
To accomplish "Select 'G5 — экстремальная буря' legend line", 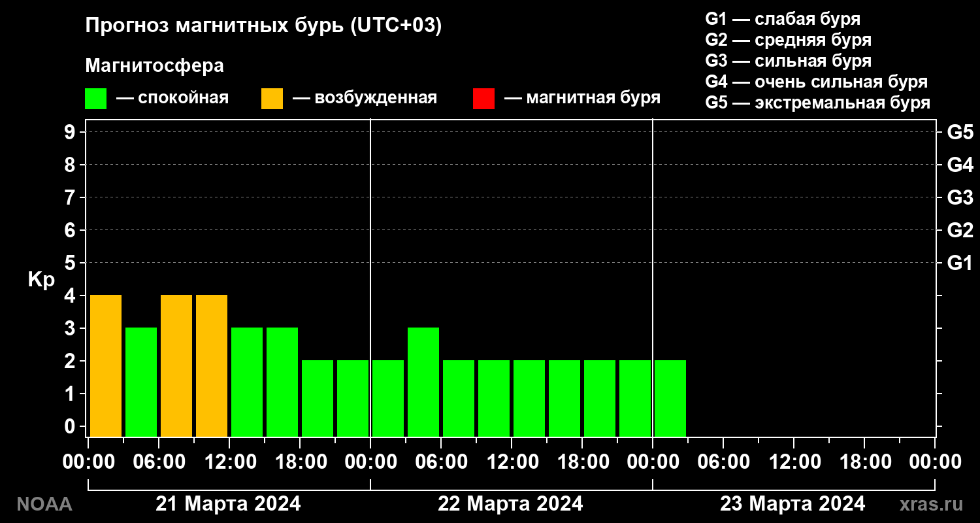I will point(818,103).
